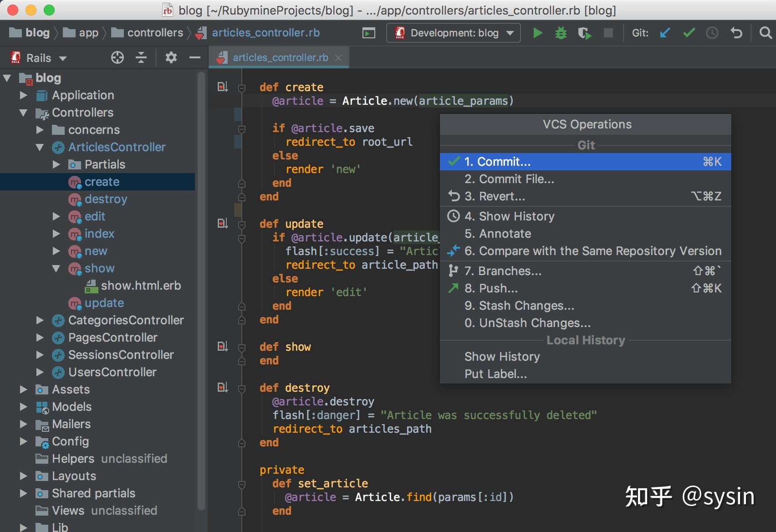The width and height of the screenshot is (776, 532).
Task: Toggle fold marker beside def destroy
Action: point(242,389)
